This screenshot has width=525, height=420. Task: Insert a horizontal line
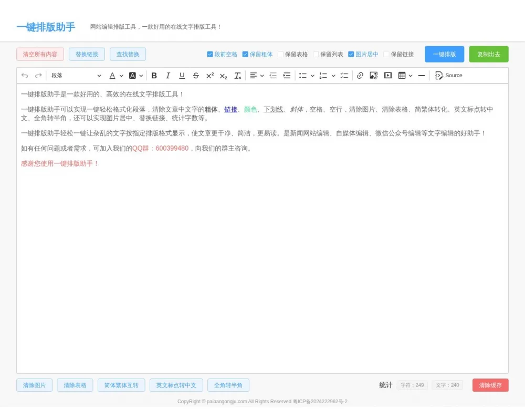[422, 76]
